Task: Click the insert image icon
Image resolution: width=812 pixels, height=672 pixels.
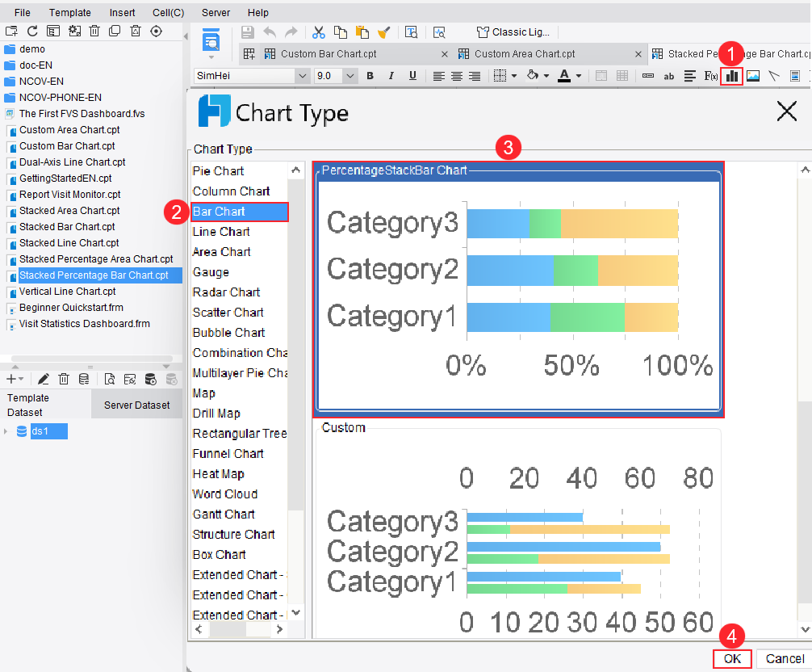Action: pos(753,76)
